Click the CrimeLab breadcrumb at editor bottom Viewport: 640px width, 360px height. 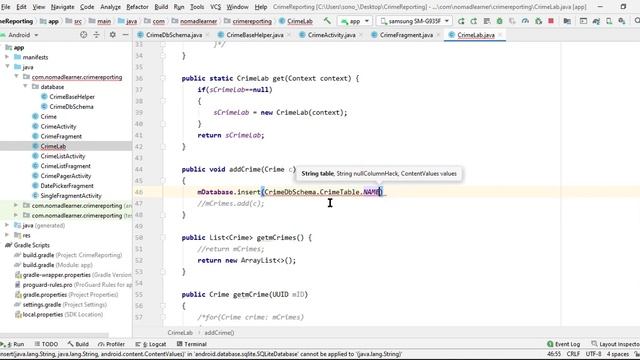(x=180, y=333)
